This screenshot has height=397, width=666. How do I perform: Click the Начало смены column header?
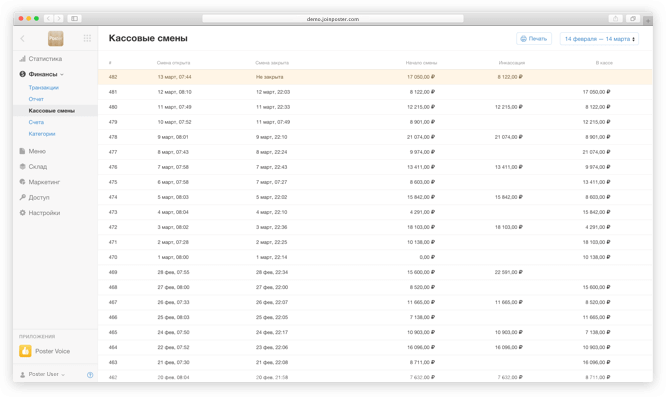tap(421, 63)
